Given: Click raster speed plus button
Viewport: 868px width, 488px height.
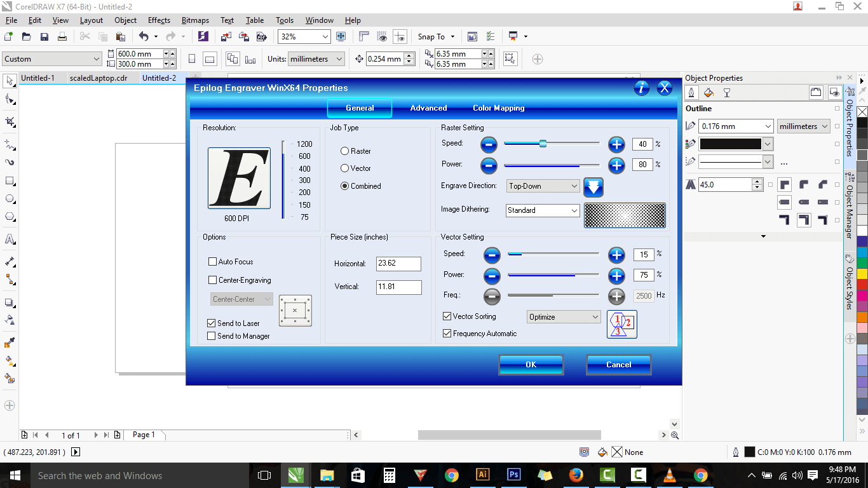Looking at the screenshot, I should point(616,144).
